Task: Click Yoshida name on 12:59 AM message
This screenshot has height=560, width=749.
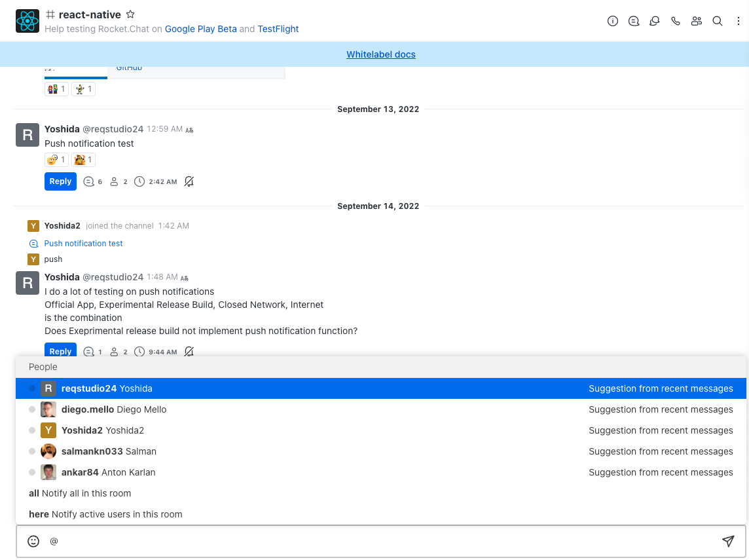Action: pos(62,129)
